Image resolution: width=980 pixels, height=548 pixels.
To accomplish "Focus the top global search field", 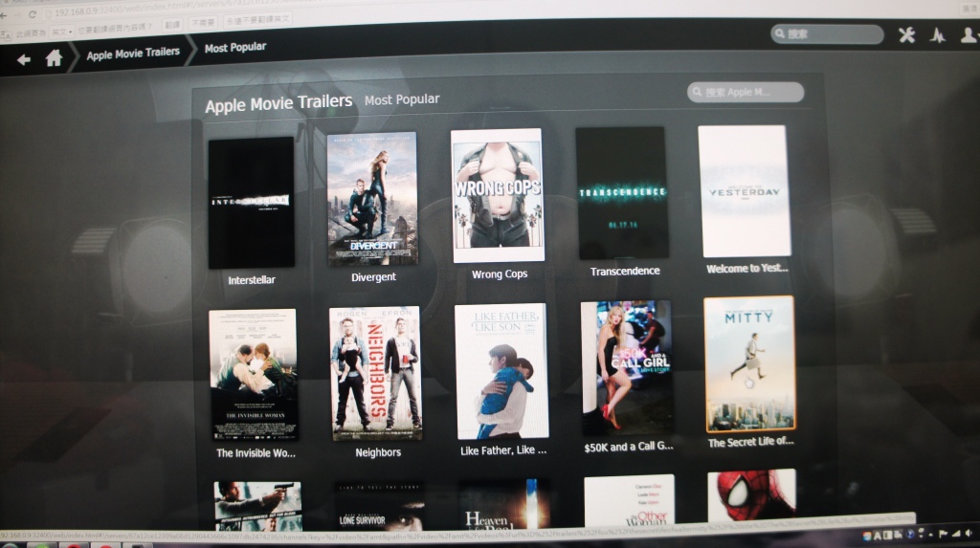I will point(826,33).
